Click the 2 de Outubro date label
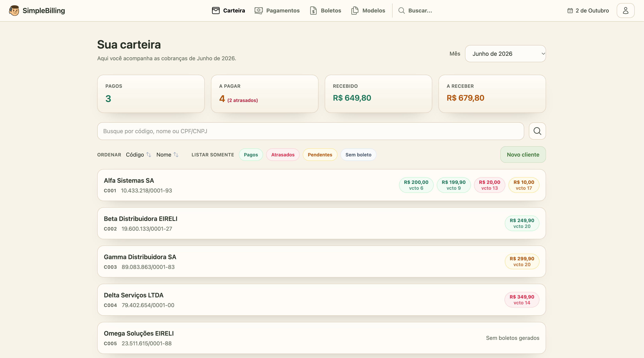 click(x=592, y=11)
